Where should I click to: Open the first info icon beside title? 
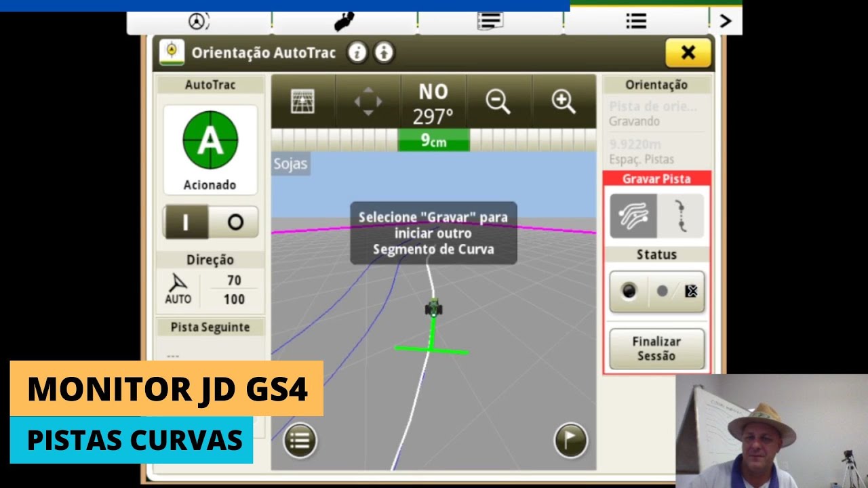click(x=357, y=53)
